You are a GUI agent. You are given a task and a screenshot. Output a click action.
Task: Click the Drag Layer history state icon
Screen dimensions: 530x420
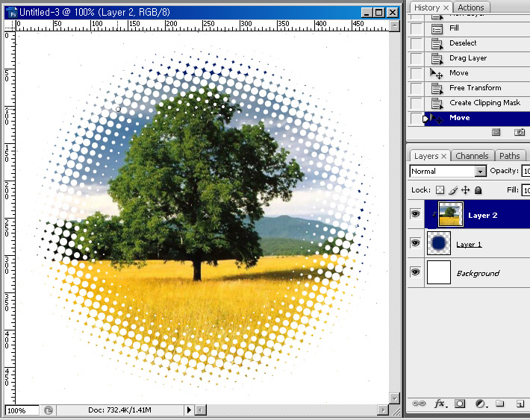point(437,59)
